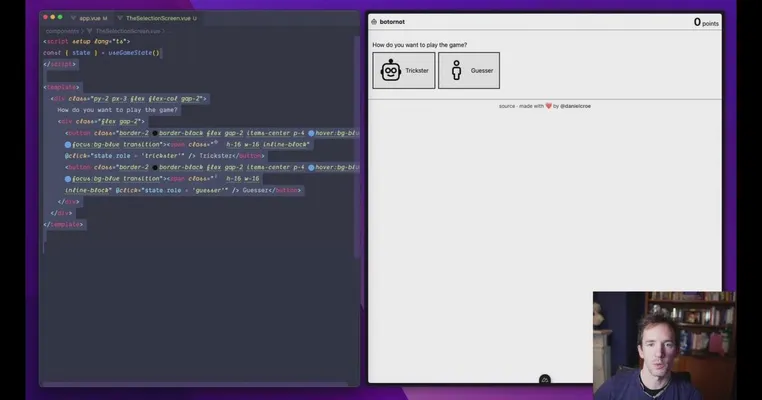Click the editor's horizontal scrollbar at the bottom
762x400 pixels.
pos(194,384)
